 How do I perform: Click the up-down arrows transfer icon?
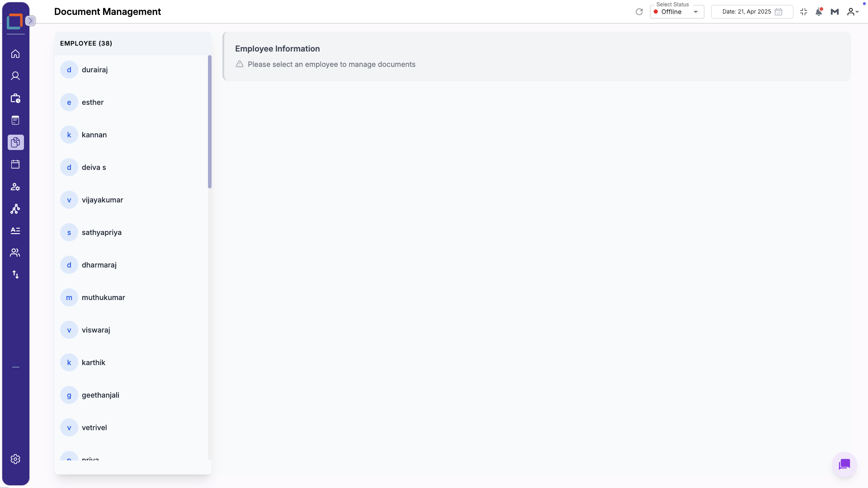click(x=15, y=275)
